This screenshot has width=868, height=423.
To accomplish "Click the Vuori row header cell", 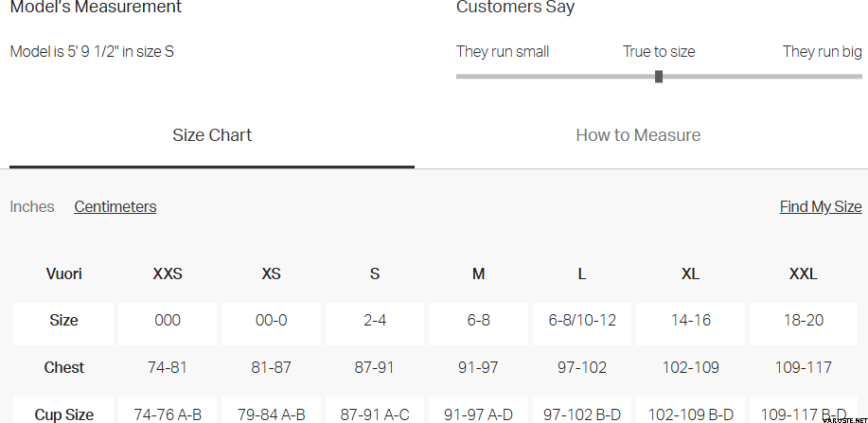I will tap(63, 274).
